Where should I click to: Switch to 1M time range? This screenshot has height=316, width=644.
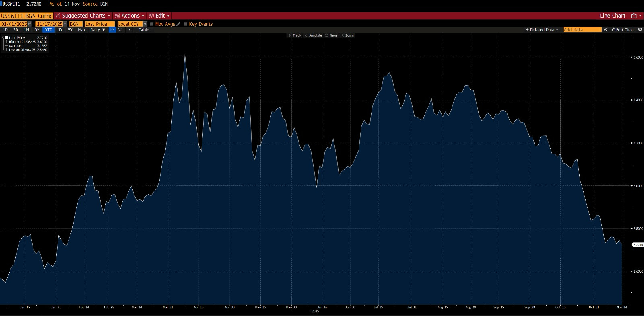pos(26,30)
